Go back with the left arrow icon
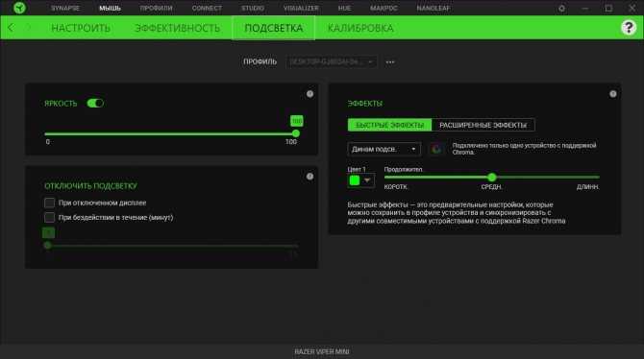 point(11,28)
